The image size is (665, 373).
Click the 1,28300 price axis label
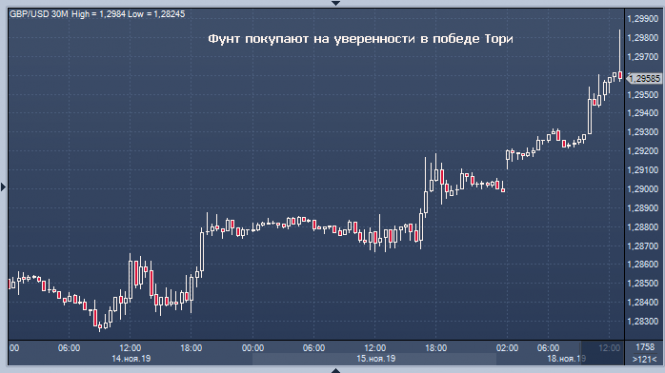tap(643, 321)
